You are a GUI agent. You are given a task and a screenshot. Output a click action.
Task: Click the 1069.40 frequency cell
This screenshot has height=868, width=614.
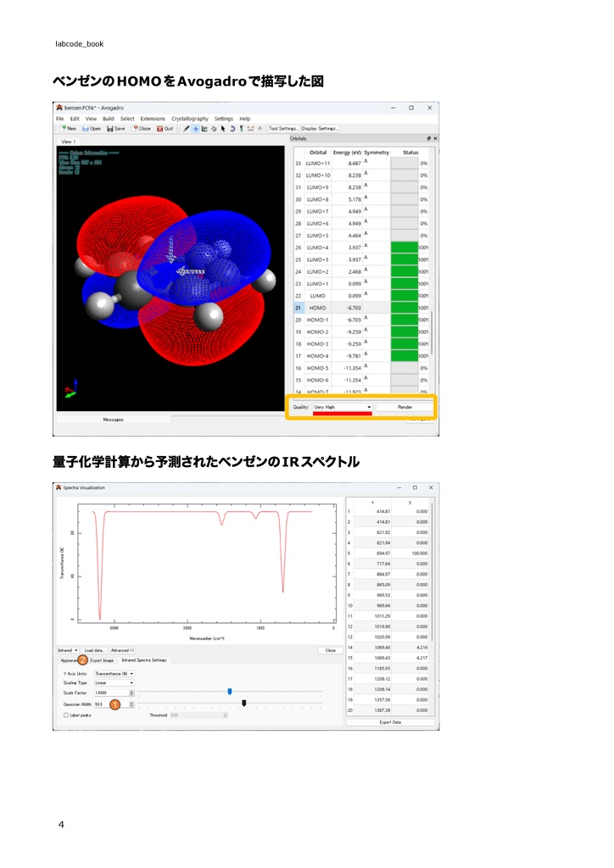click(x=372, y=647)
